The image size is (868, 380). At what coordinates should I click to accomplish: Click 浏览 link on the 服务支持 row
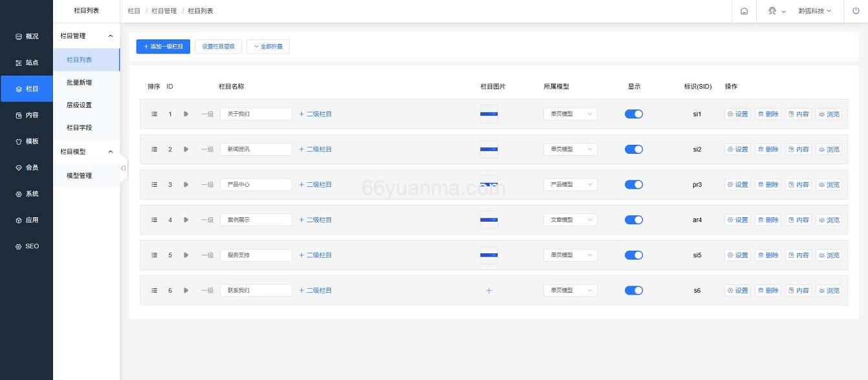pos(830,255)
